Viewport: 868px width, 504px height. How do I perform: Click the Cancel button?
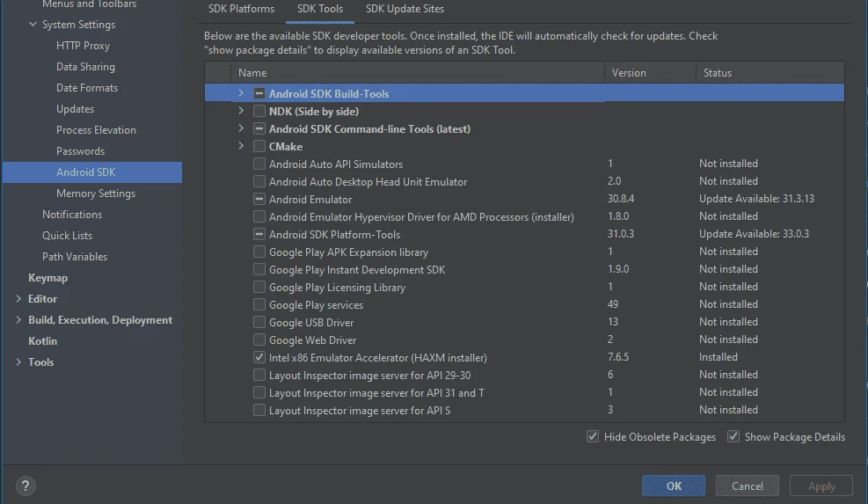click(x=748, y=486)
